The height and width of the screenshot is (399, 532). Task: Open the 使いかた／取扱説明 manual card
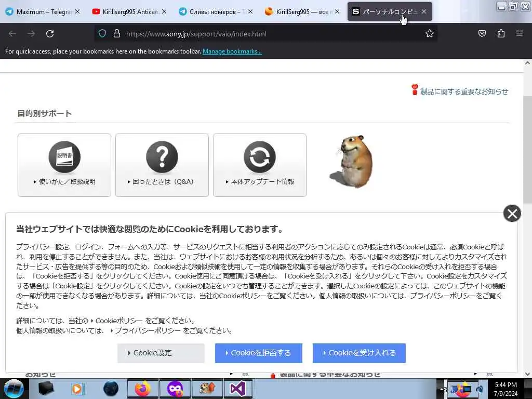(64, 165)
